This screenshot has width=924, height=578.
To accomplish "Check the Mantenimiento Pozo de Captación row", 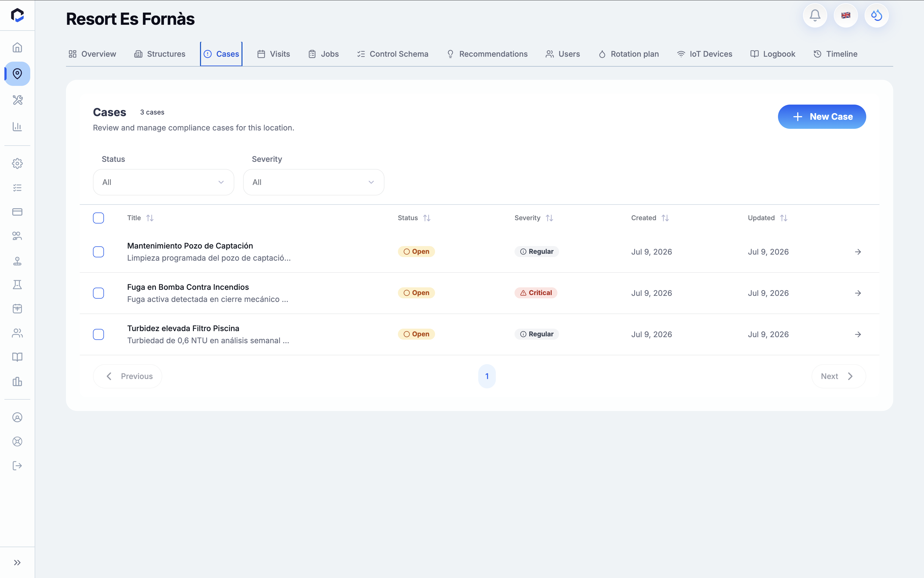I will click(x=98, y=252).
